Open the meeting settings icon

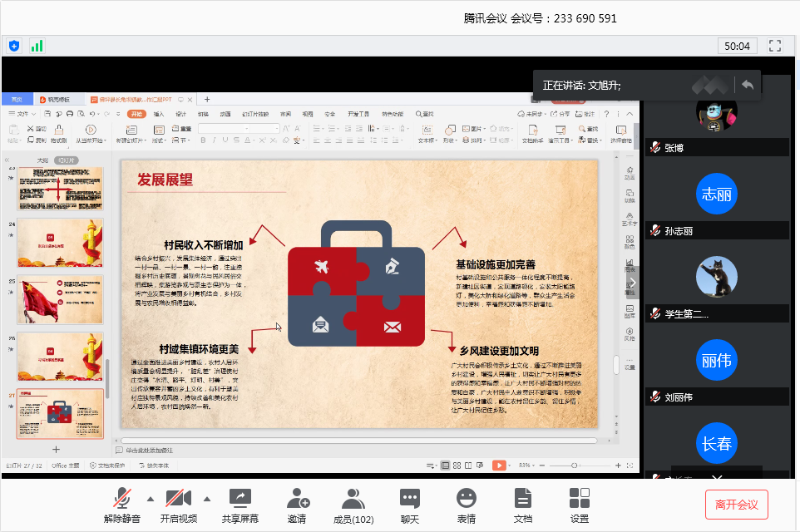(x=579, y=499)
